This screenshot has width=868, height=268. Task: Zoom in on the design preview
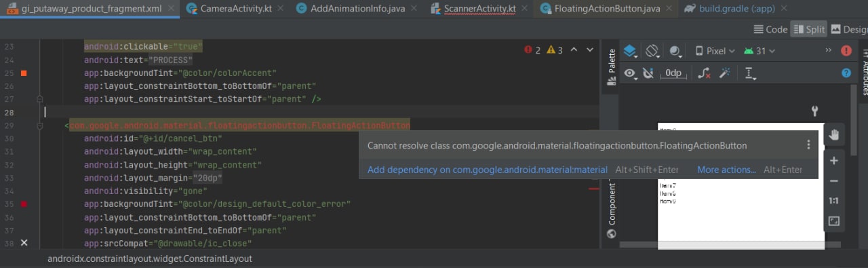tap(834, 161)
